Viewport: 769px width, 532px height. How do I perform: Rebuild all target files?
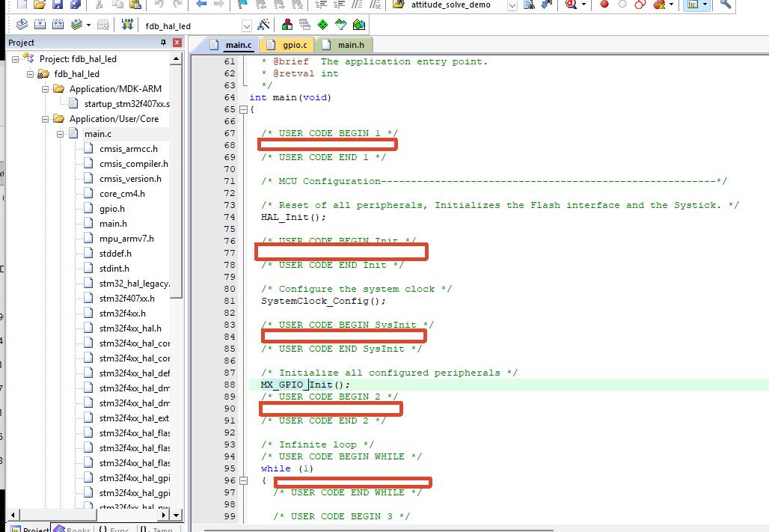(58, 25)
